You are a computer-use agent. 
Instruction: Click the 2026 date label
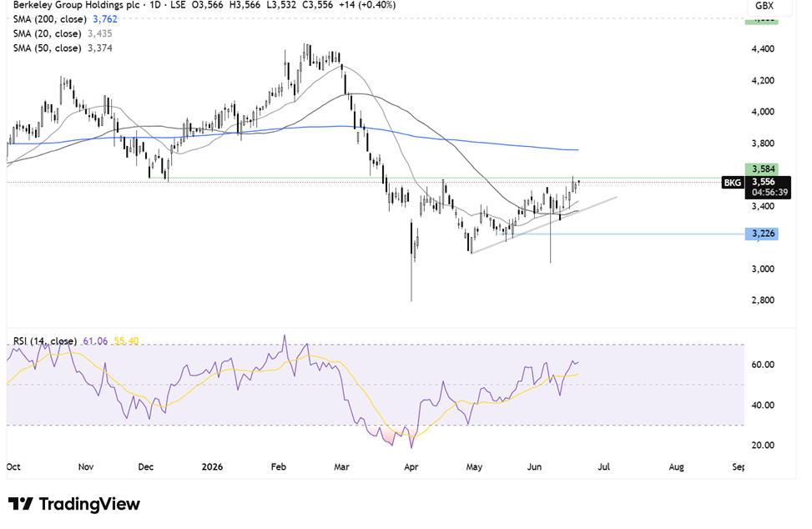coord(212,467)
